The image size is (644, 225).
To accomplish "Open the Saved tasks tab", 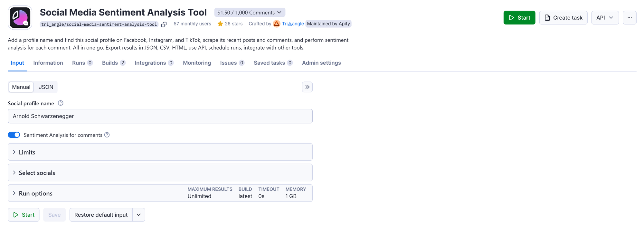I will (273, 63).
